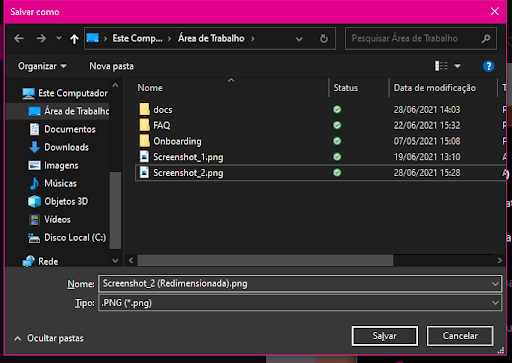
Task: Select Objetos 3D in sidebar
Action: [66, 201]
